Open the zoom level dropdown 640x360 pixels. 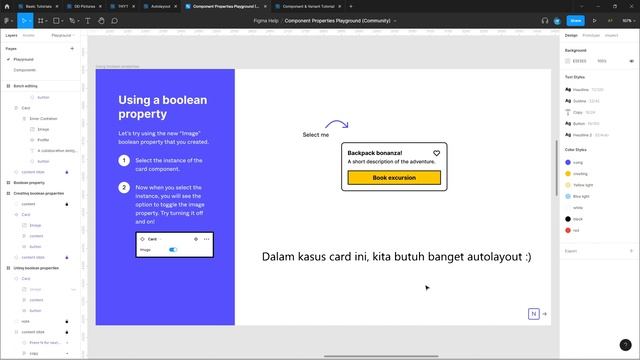tap(628, 20)
